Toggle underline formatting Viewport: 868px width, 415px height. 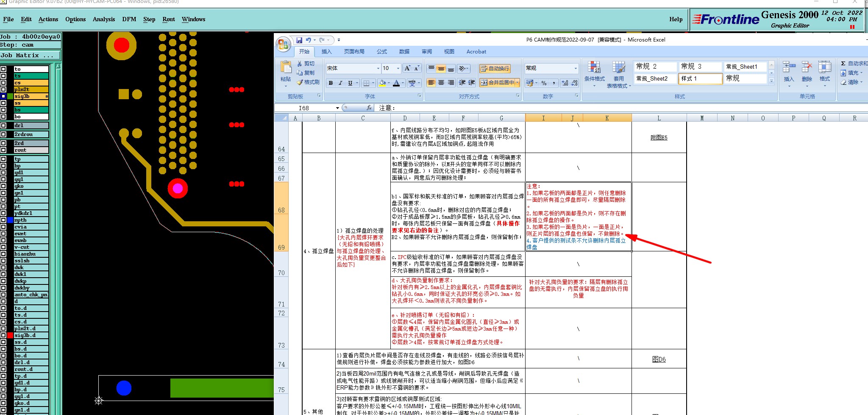(x=350, y=83)
